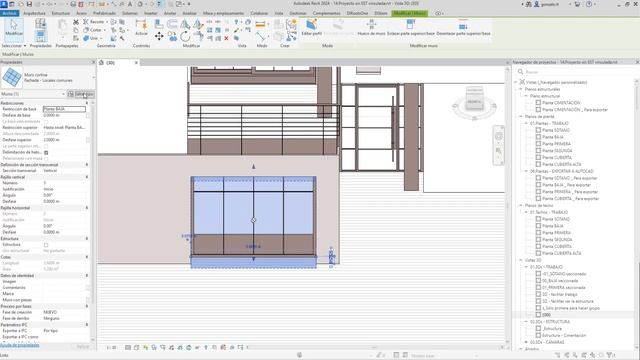Switch to the Insertar ribbon tab
This screenshot has width=640, height=360.
(x=151, y=13)
